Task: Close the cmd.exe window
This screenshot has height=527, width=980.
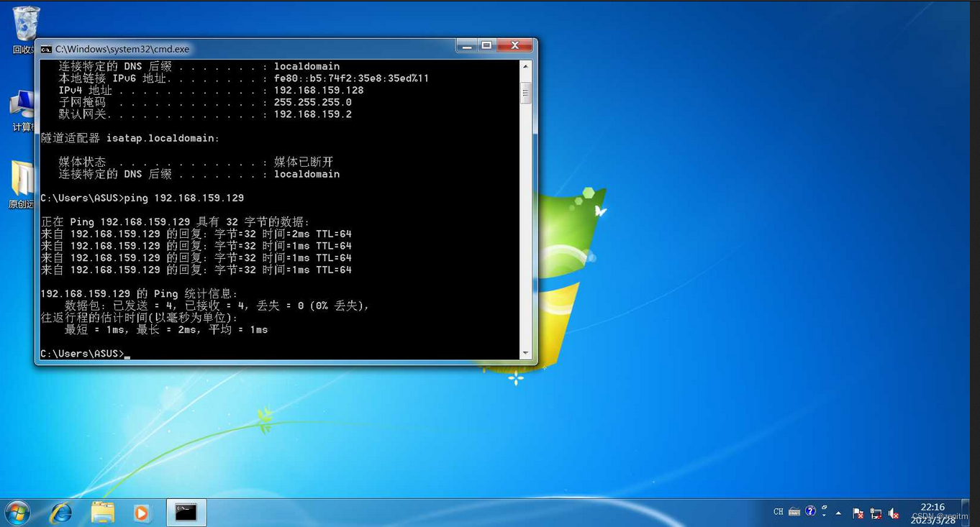Action: coord(514,46)
